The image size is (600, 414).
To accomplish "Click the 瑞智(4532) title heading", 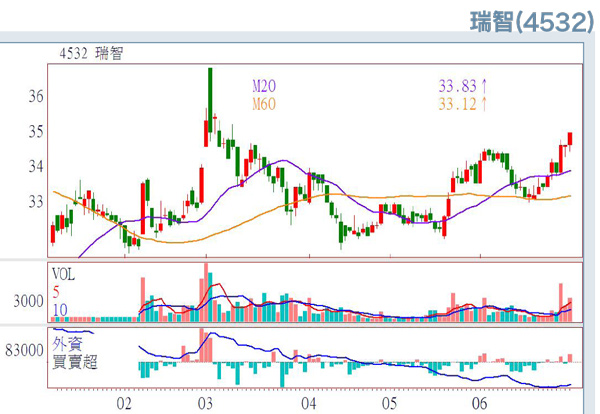I will coord(530,22).
